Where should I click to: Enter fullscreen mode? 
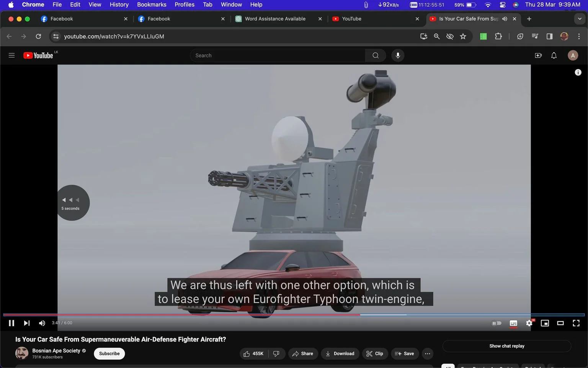point(576,323)
